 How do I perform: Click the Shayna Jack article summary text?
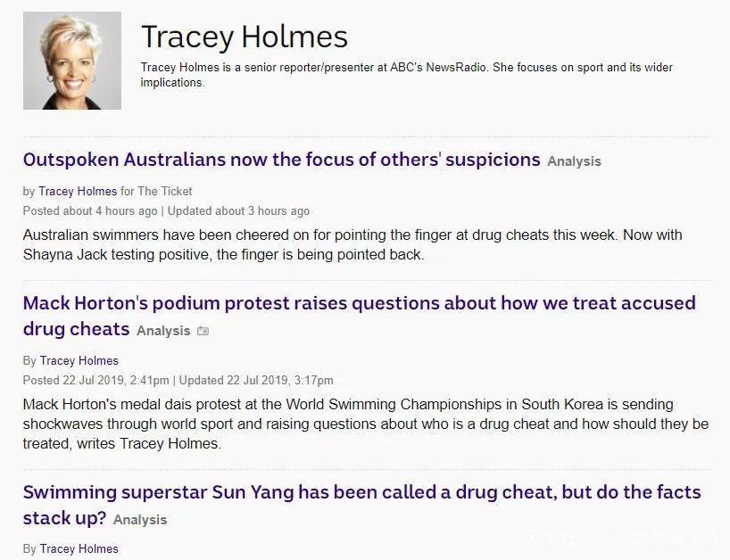[353, 244]
